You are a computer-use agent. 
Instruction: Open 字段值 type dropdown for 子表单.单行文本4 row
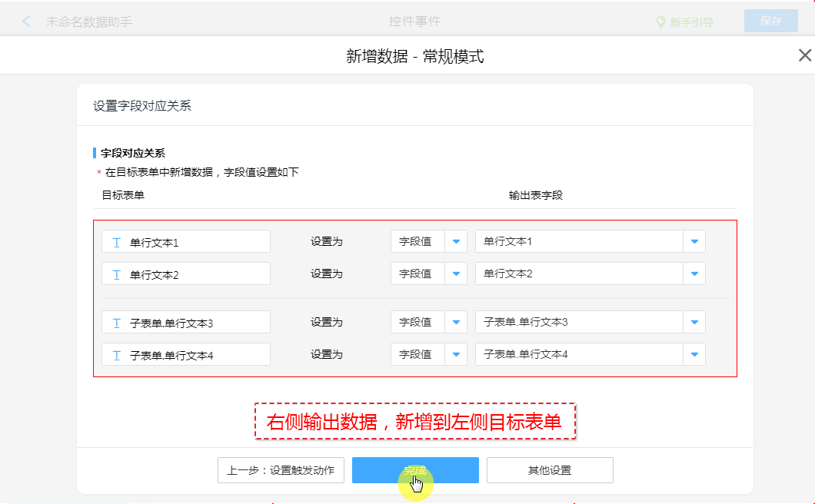click(x=456, y=354)
